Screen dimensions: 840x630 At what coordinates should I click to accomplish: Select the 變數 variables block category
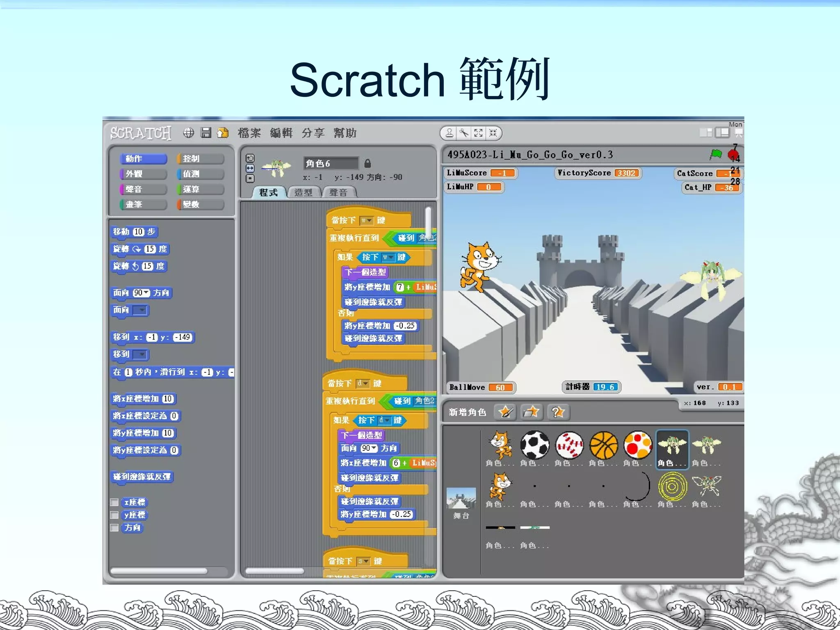pos(201,204)
